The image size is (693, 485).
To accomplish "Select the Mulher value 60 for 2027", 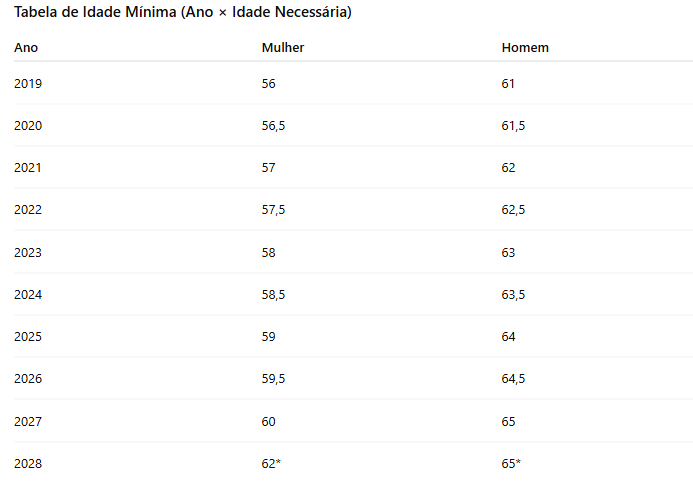I will [268, 421].
